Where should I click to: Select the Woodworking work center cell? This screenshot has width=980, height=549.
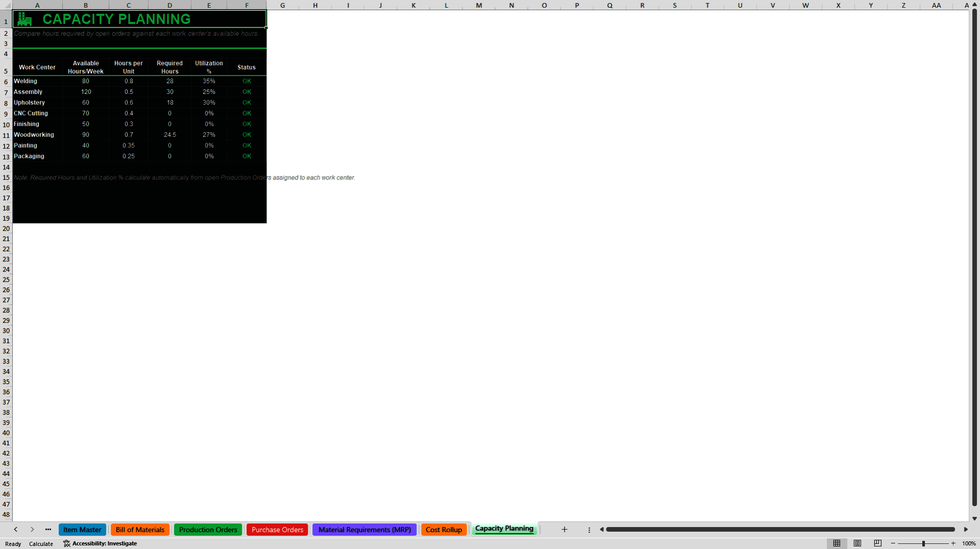click(37, 135)
